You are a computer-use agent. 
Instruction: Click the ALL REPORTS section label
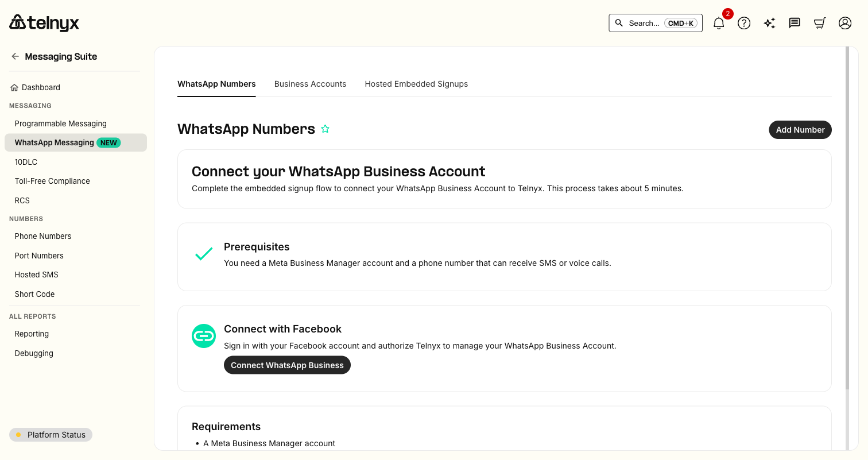coord(33,316)
